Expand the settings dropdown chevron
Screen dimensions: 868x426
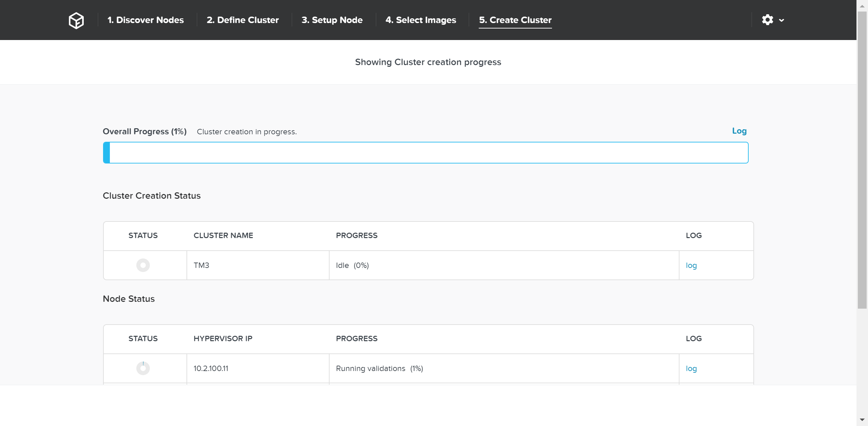782,20
